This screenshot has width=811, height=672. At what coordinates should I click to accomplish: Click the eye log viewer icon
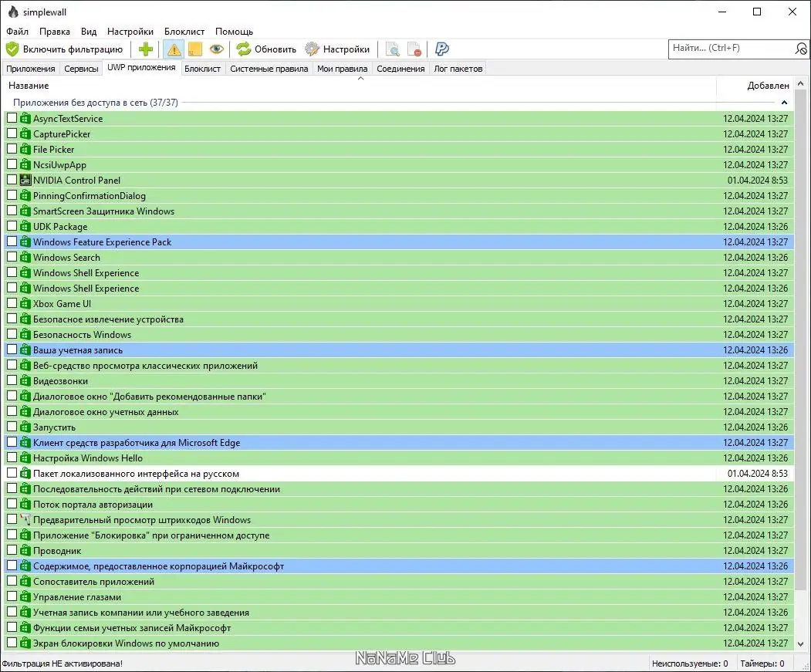[216, 49]
